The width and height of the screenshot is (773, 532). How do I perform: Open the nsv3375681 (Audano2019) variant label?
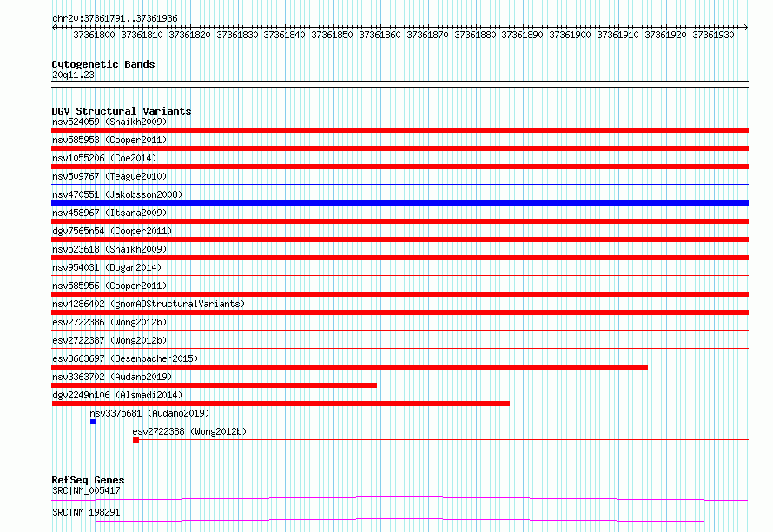point(149,413)
